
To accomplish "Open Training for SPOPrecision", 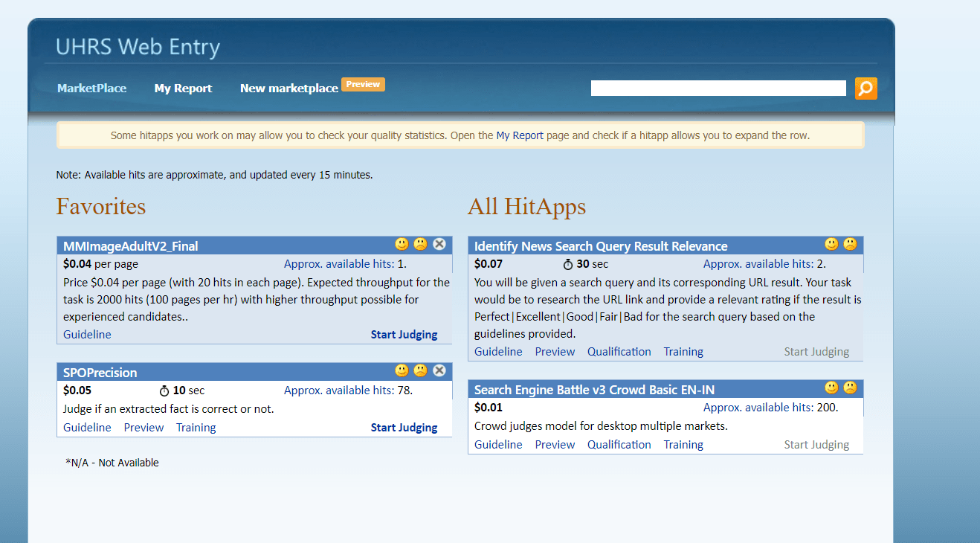I will point(196,428).
